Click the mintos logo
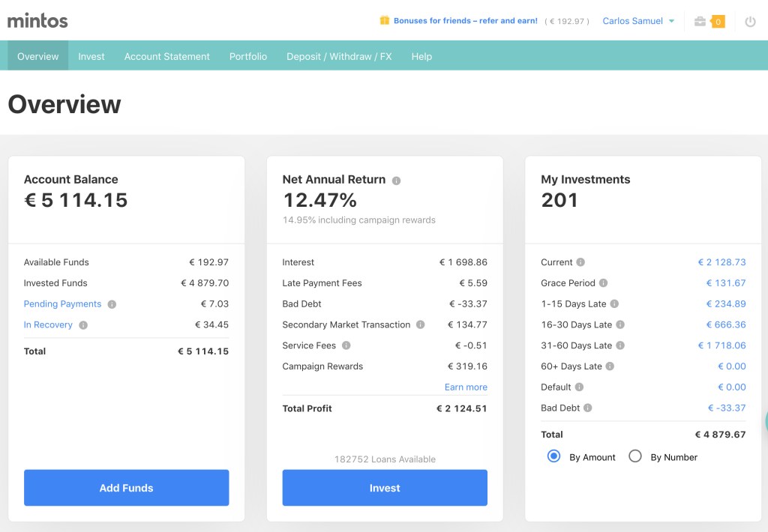Screen dimensions: 768x532 tap(36, 22)
